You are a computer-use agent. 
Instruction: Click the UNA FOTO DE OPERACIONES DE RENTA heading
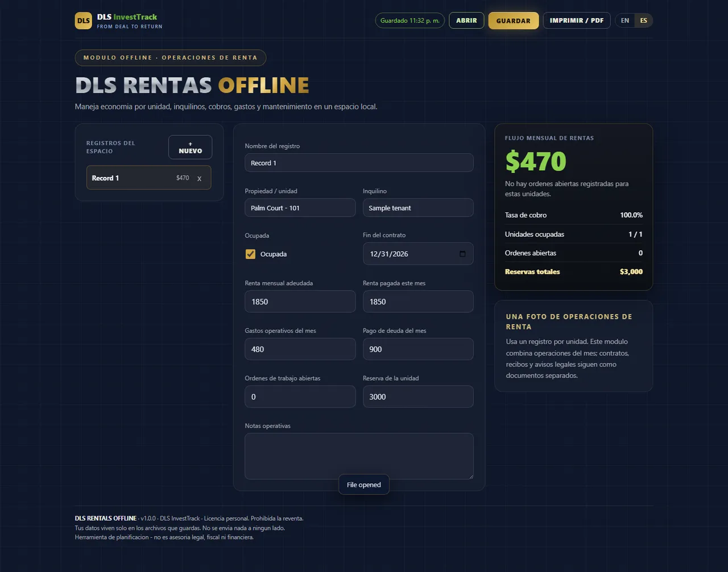(569, 322)
